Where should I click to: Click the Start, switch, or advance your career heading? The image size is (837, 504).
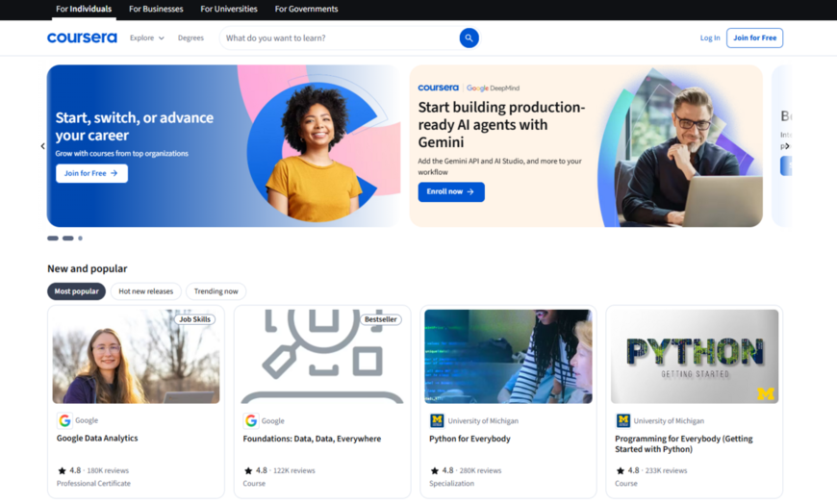(135, 126)
